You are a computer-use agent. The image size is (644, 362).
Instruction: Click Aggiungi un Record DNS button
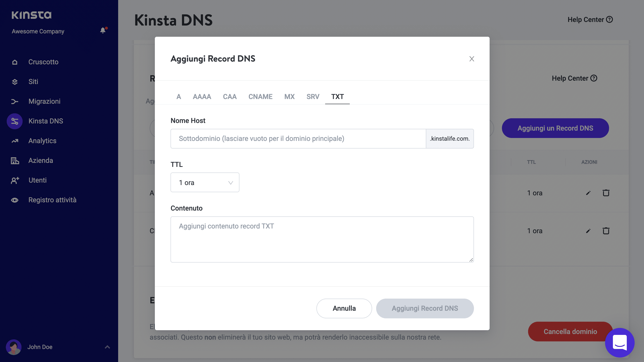point(555,128)
